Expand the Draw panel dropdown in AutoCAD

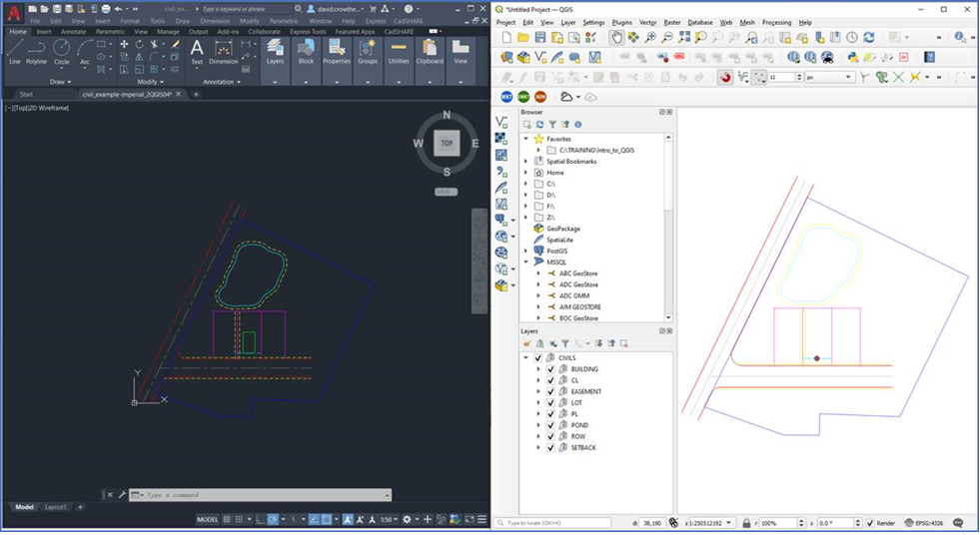(x=61, y=82)
